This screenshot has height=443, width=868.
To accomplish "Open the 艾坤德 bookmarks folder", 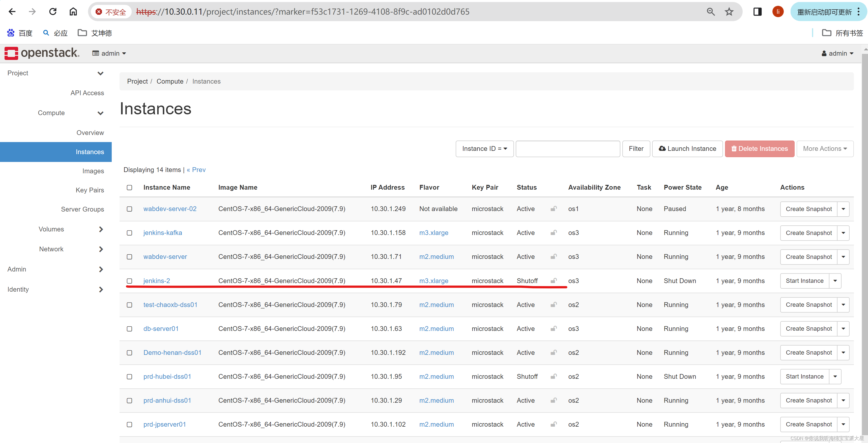I will (95, 33).
